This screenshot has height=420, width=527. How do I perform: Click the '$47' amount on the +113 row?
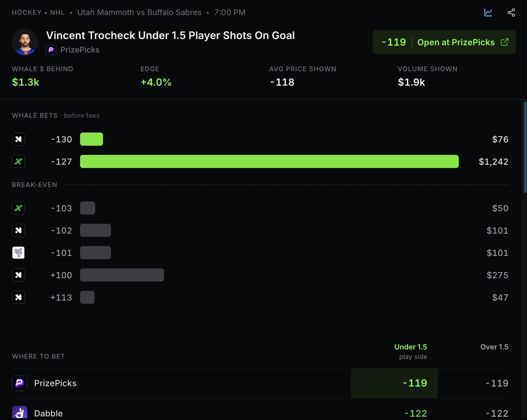pos(500,297)
